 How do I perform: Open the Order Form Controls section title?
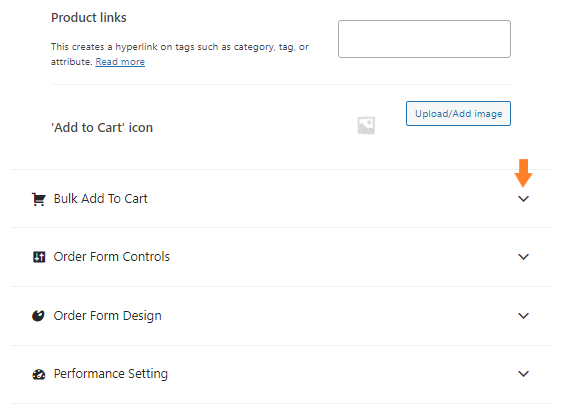click(112, 257)
